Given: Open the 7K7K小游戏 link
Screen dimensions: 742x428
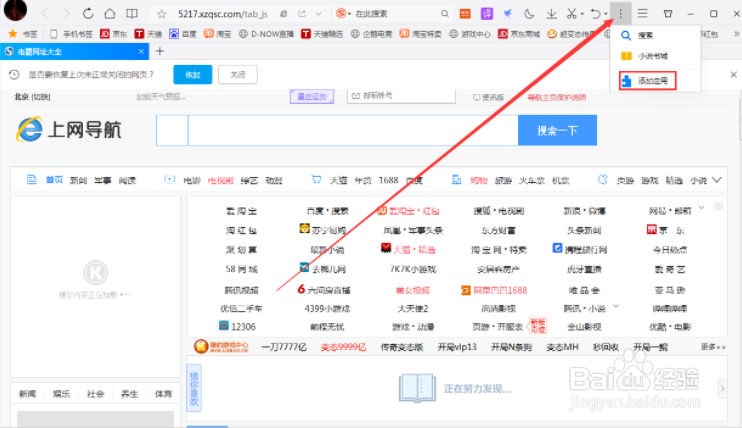Looking at the screenshot, I should coord(413,269).
